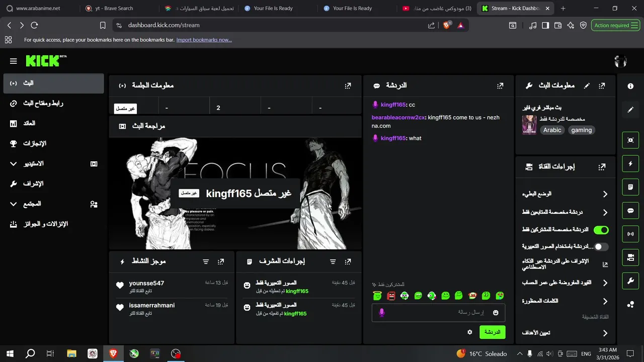Click Import bookmarks now link
644x362 pixels.
tap(204, 40)
